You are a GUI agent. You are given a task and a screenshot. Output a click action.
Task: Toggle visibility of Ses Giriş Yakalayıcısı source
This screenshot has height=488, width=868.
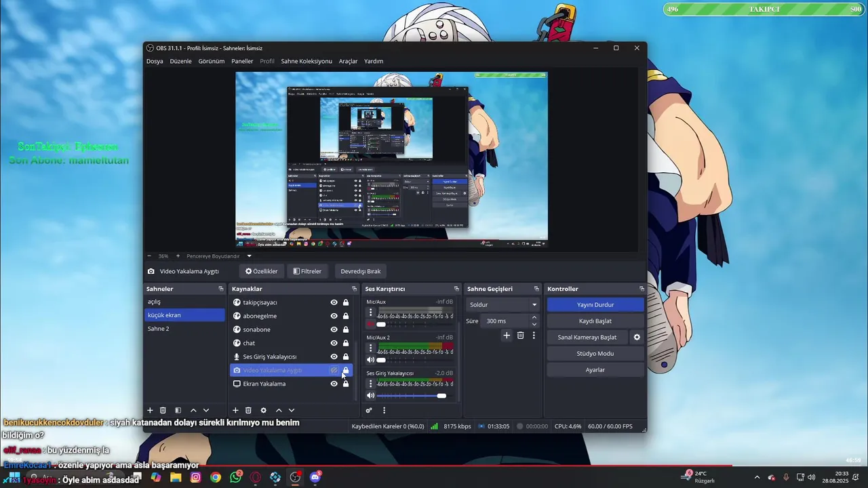coord(334,357)
